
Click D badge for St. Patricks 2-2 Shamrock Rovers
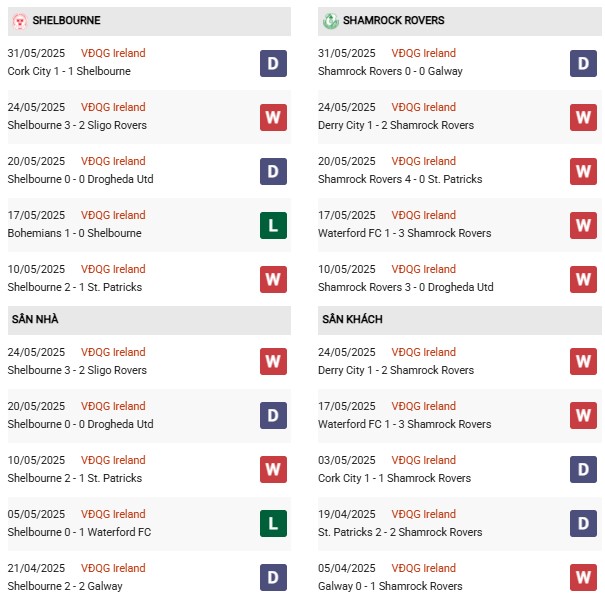coord(583,524)
